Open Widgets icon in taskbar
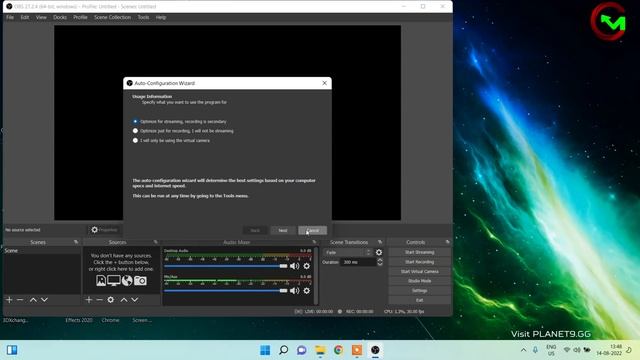 click(12, 350)
